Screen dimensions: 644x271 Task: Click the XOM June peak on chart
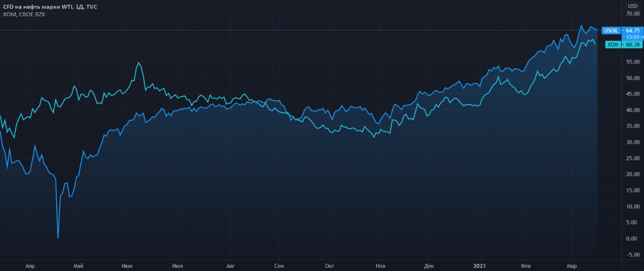139,63
